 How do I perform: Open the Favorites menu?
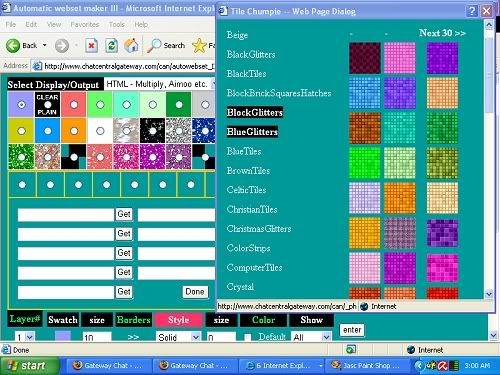[x=85, y=24]
